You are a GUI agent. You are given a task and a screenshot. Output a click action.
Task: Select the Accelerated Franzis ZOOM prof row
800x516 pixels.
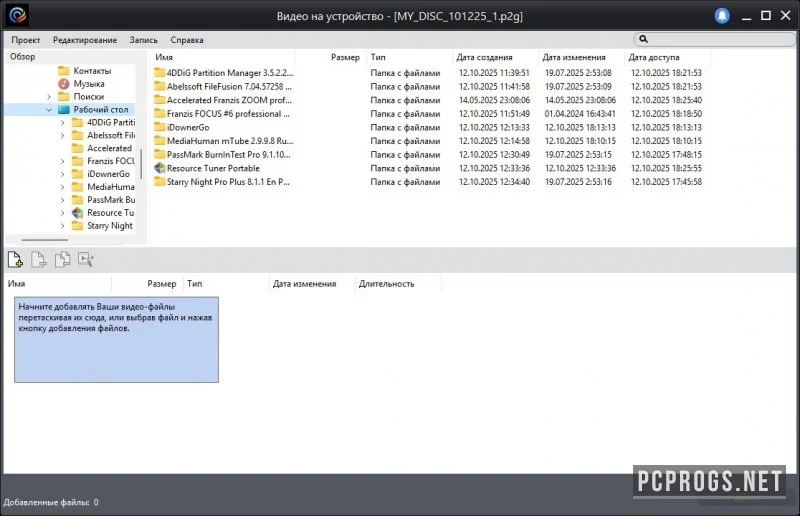428,100
